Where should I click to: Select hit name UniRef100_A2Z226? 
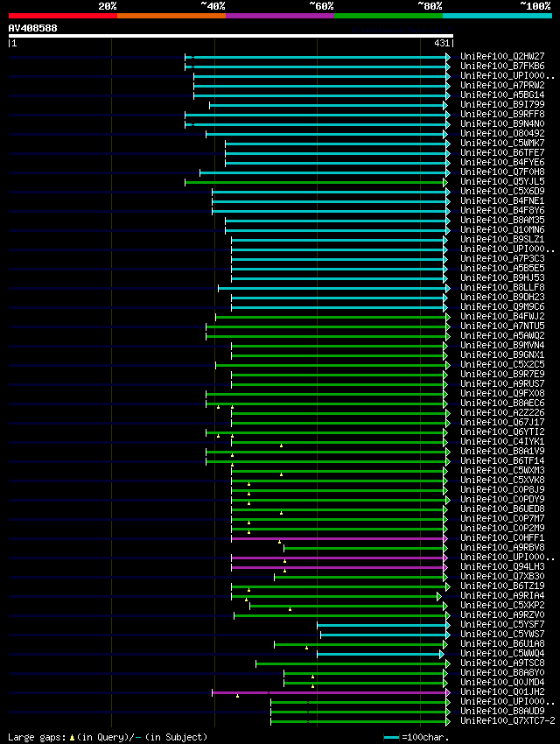point(502,412)
